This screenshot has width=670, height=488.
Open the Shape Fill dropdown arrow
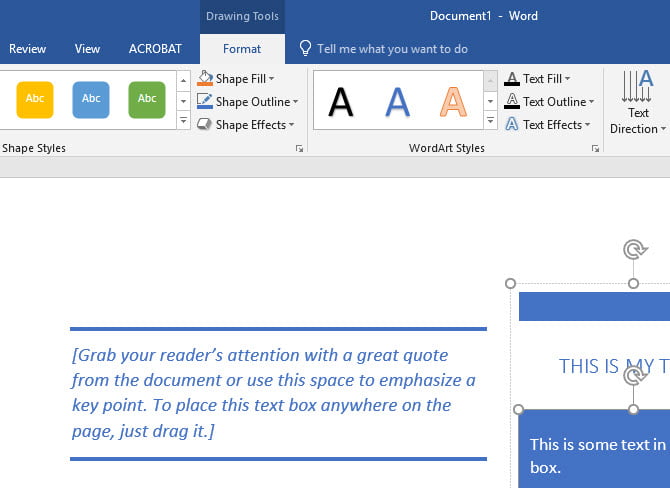coord(271,79)
